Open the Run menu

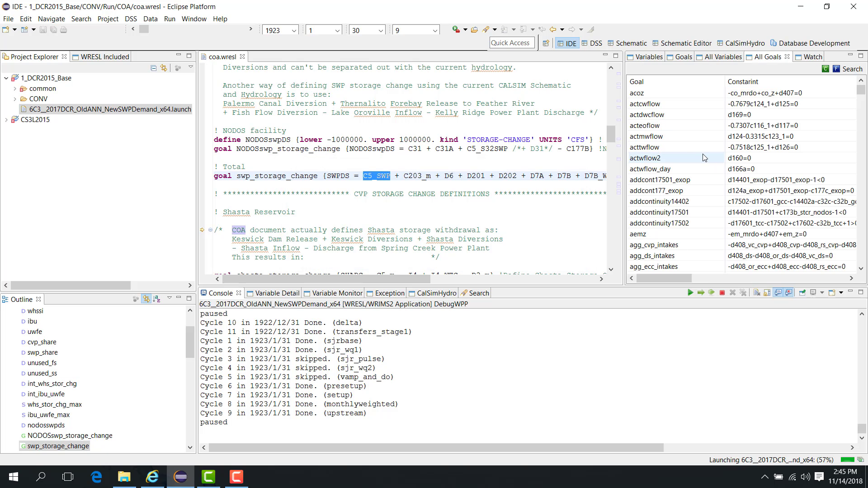pos(170,19)
